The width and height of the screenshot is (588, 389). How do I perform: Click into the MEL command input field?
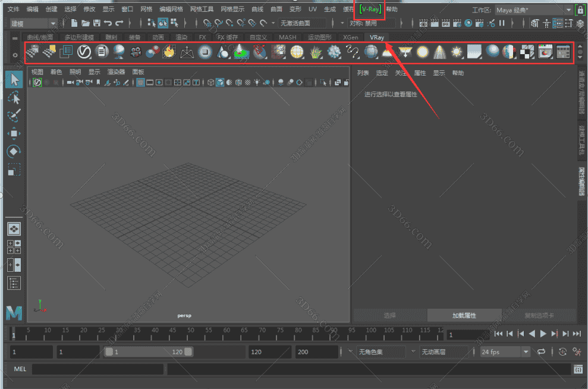(98, 369)
